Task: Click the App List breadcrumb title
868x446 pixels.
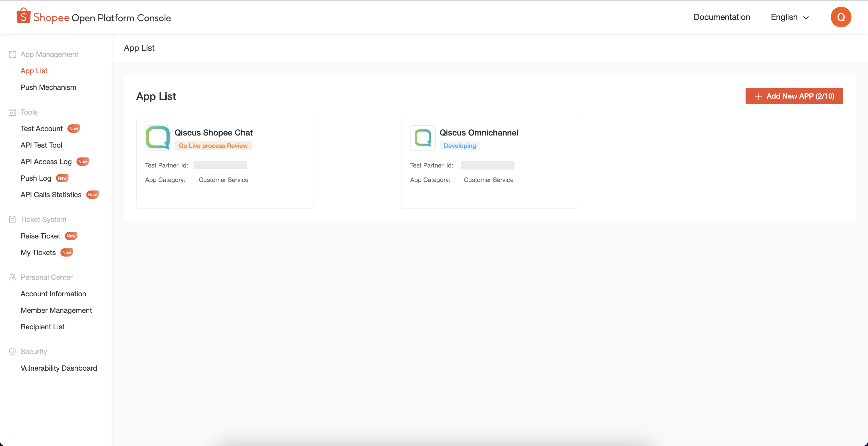Action: point(139,48)
